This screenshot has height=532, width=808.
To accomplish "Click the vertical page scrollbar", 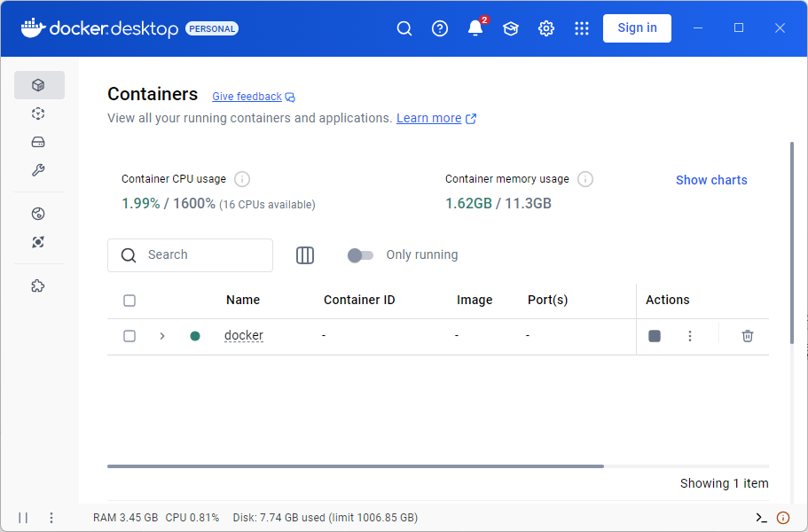I will click(x=792, y=243).
